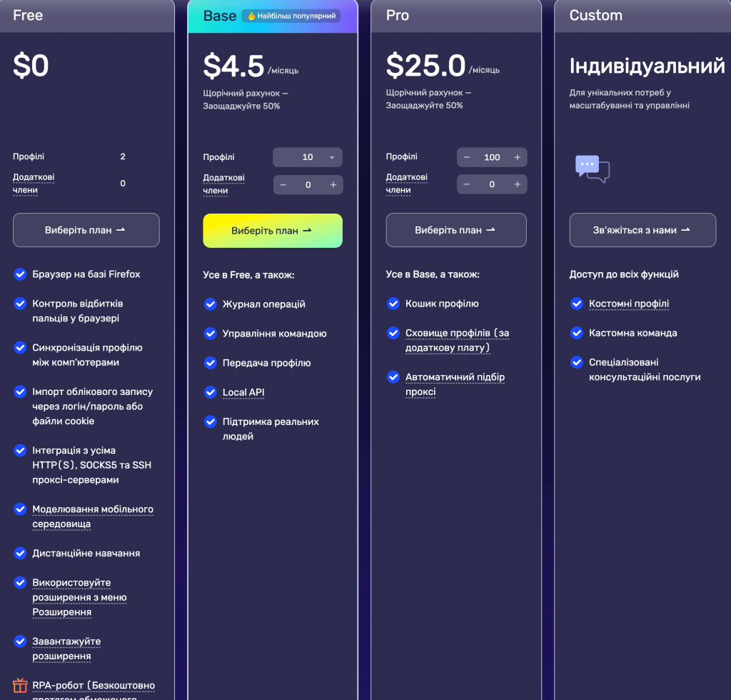Increase additional members in Base plan
Image resolution: width=731 pixels, height=700 pixels.
pos(333,185)
